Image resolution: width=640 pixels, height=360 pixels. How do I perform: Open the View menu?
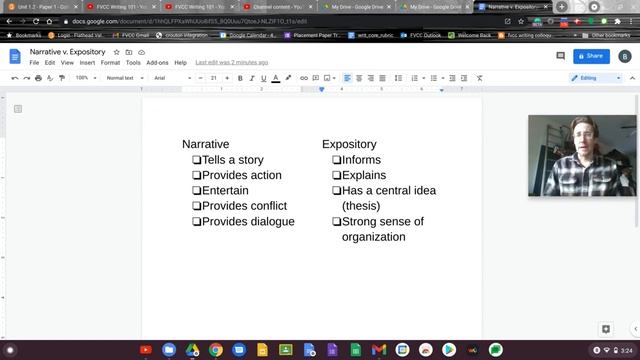67,62
